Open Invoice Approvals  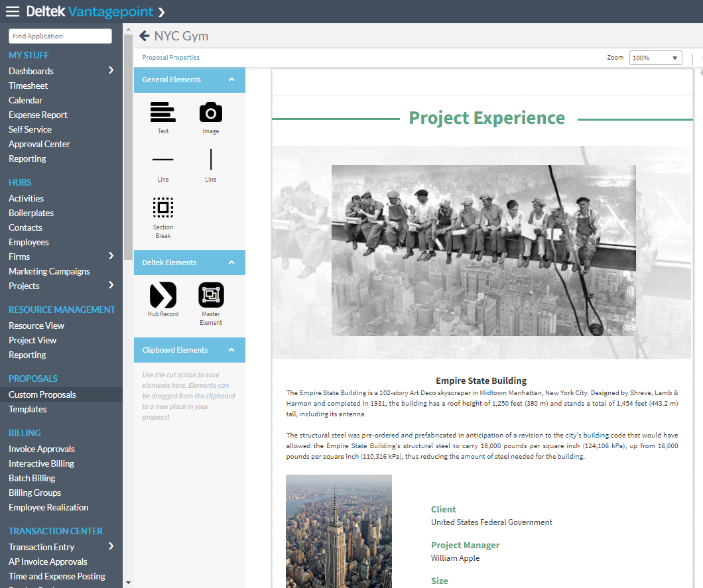click(x=42, y=449)
